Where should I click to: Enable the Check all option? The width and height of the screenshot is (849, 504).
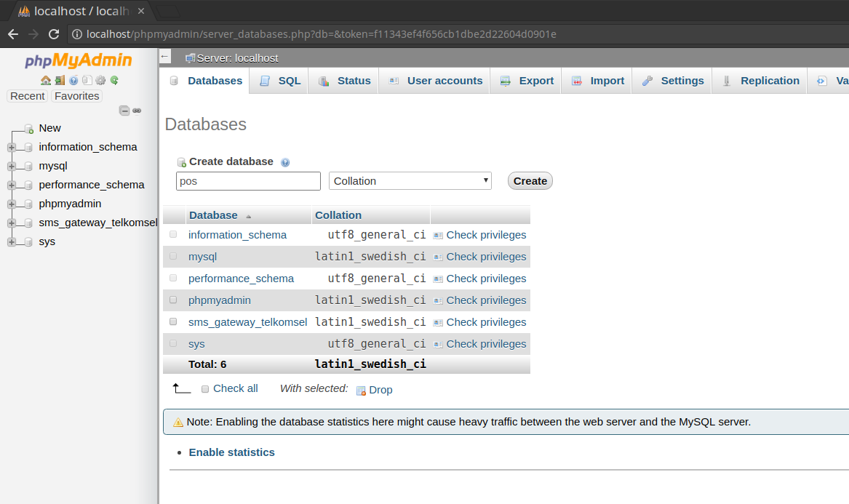pyautogui.click(x=204, y=388)
